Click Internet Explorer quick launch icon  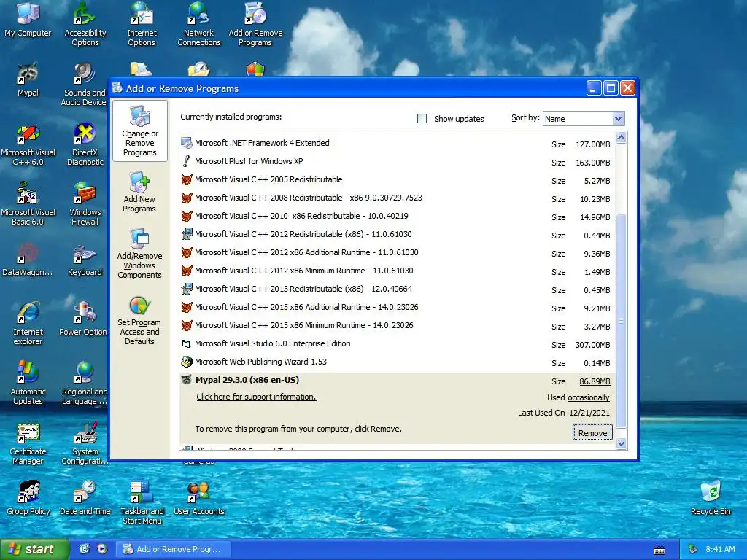pyautogui.click(x=85, y=549)
